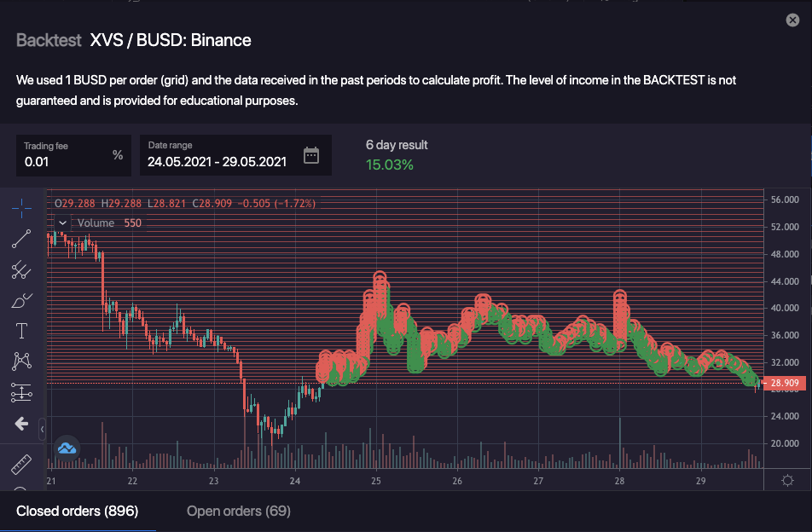The image size is (812, 532).
Task: Collapse the Volume indicator legend
Action: point(62,223)
